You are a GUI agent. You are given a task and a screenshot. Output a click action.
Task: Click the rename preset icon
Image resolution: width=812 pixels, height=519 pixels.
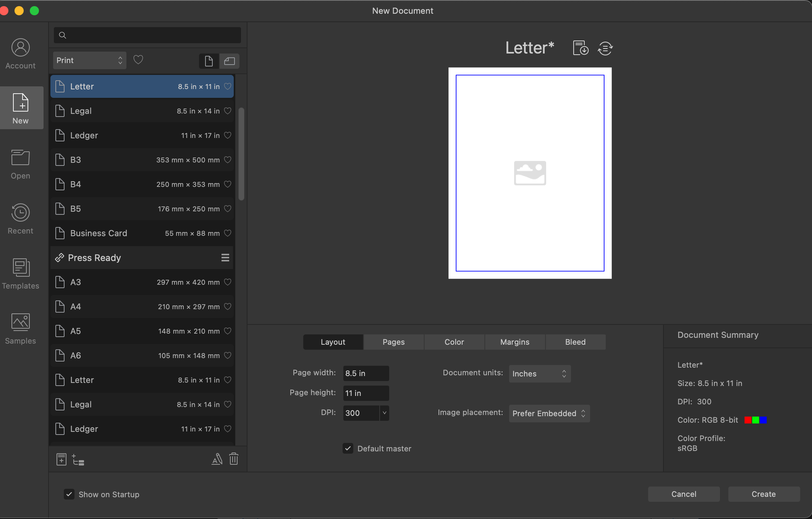click(217, 459)
